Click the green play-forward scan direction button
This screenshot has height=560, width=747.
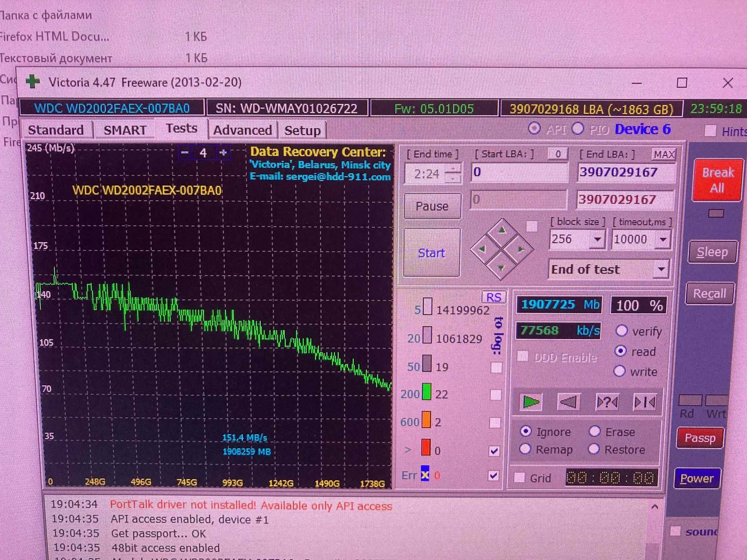pyautogui.click(x=531, y=402)
